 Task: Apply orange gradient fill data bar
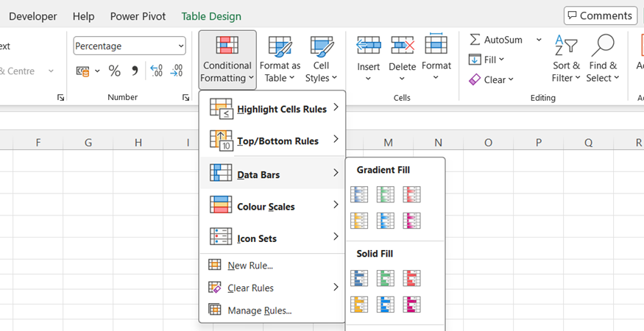359,221
